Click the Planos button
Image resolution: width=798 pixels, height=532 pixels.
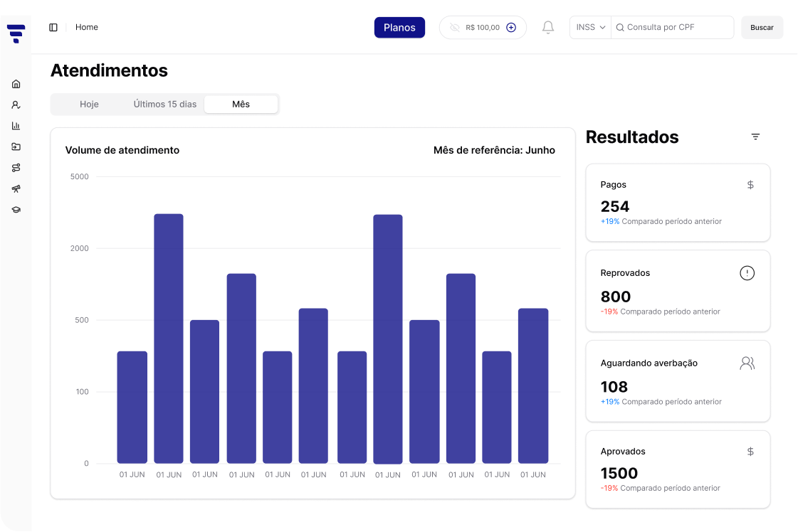coord(399,28)
